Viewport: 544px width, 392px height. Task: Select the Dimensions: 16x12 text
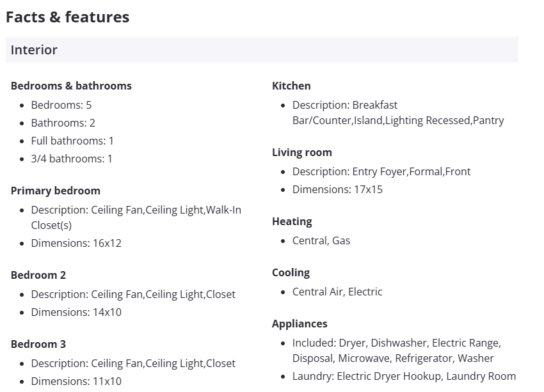(76, 243)
